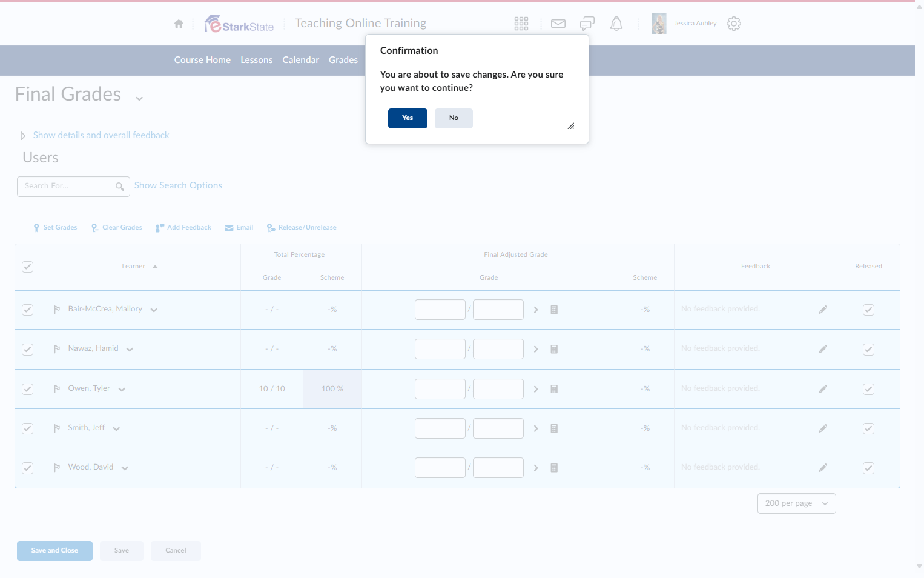Toggle the select-all learners checkbox
The image size is (924, 578).
point(27,267)
